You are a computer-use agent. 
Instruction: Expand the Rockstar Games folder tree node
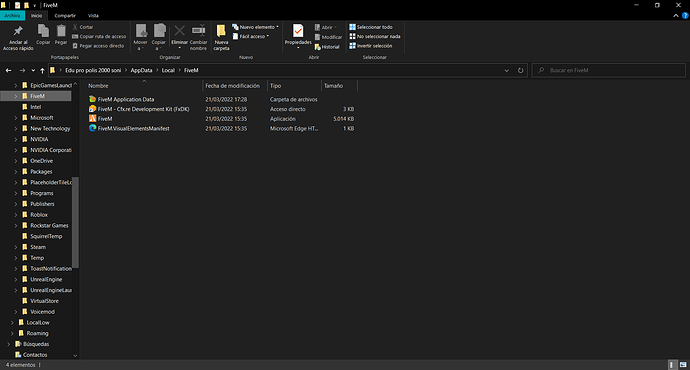click(x=16, y=226)
